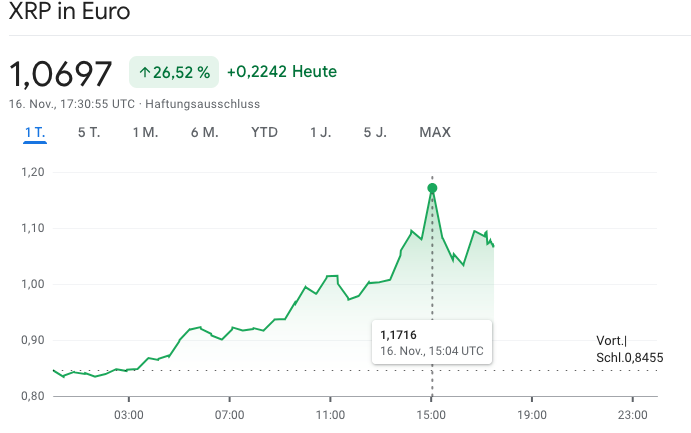Click the green 26,52 % change badge
This screenshot has width=691, height=433.
[174, 72]
